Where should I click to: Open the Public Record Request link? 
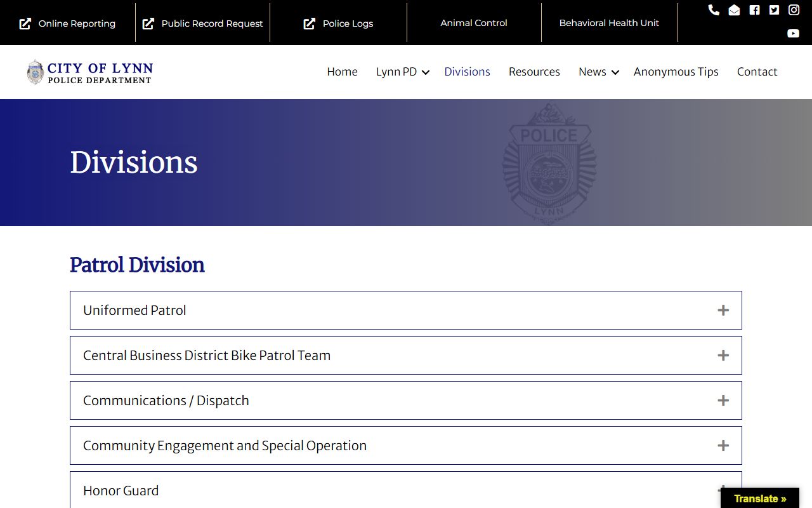coord(212,23)
